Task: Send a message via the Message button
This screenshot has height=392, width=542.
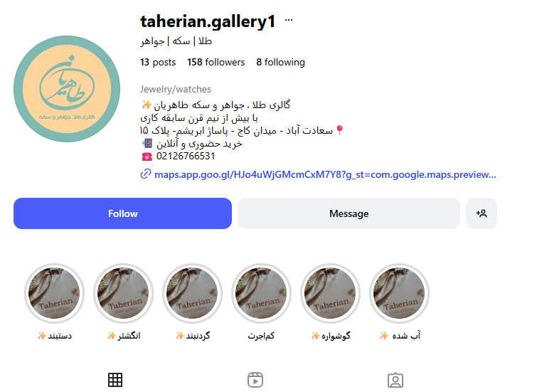Action: [349, 213]
